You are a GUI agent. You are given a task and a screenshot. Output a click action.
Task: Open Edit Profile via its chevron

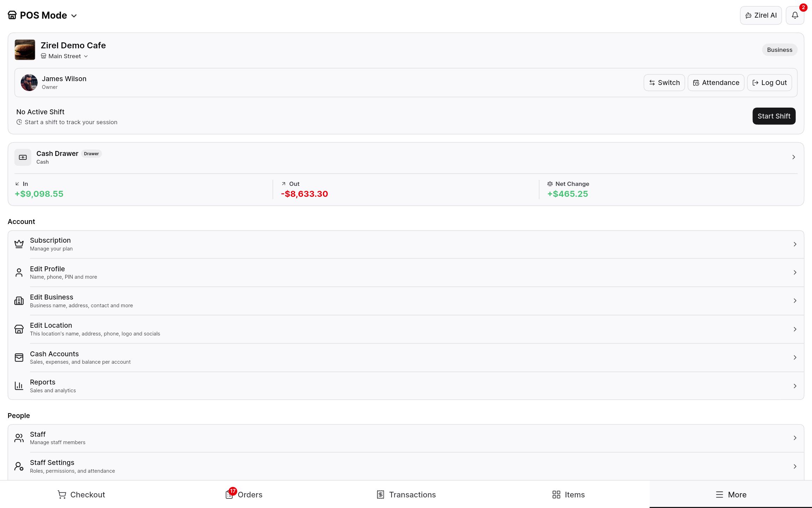click(x=795, y=272)
